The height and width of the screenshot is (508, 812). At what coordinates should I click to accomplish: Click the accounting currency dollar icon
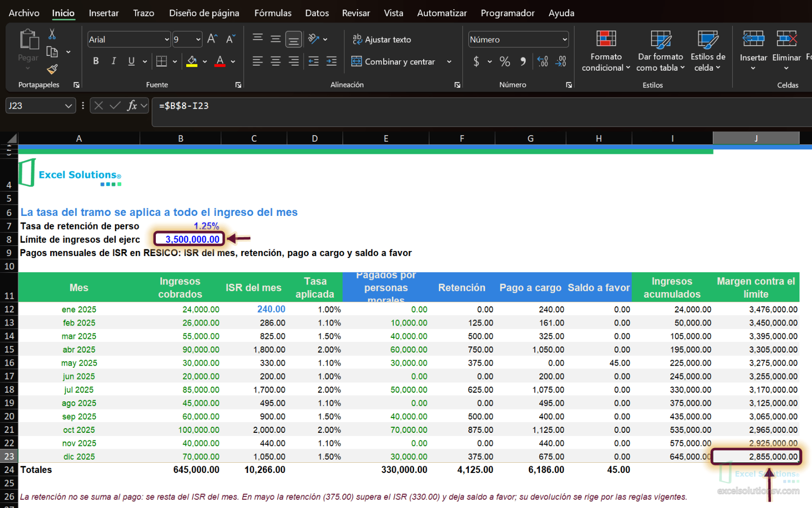(x=476, y=61)
